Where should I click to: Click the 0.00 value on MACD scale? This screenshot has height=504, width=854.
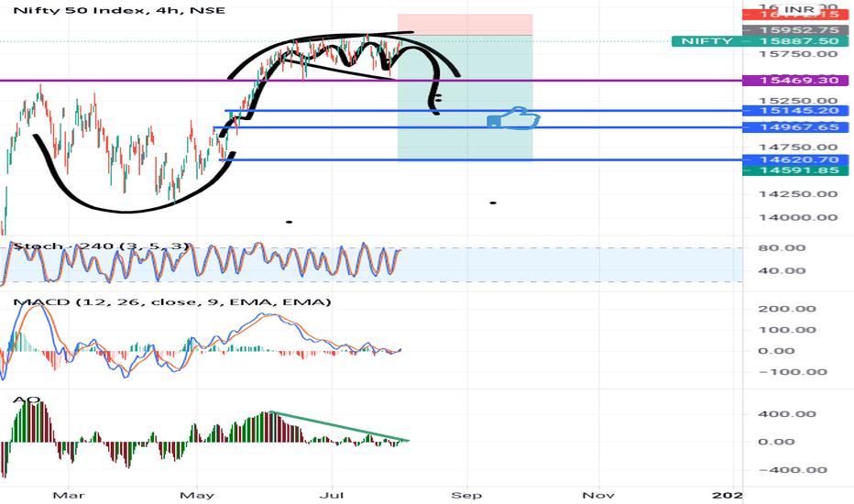click(777, 351)
